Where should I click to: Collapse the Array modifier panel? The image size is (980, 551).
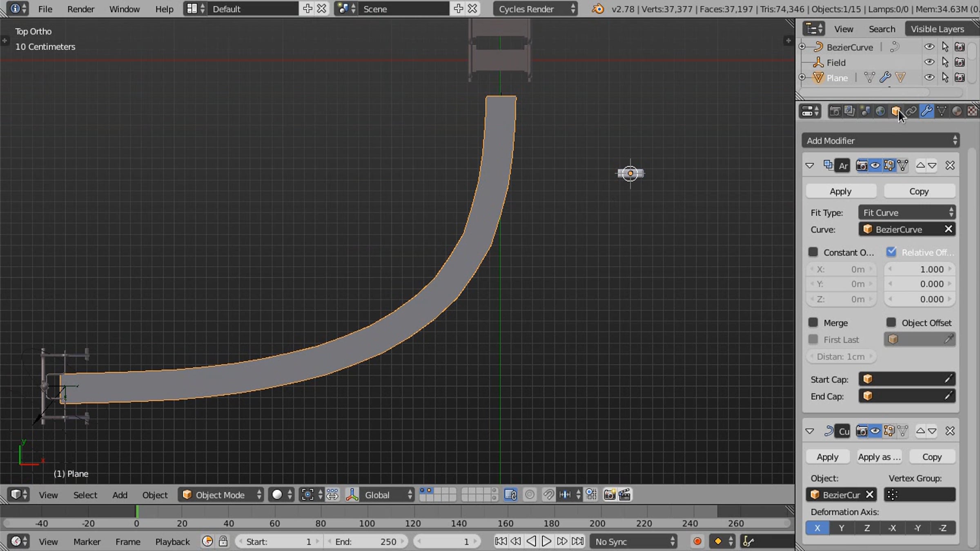pos(810,165)
